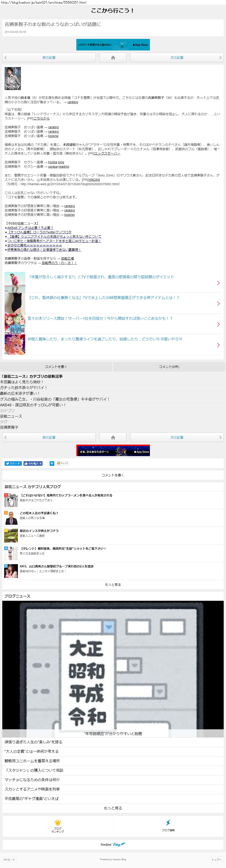The image size is (226, 868).
Task: Click もっと見る under popular blogs
Action: pos(113,585)
